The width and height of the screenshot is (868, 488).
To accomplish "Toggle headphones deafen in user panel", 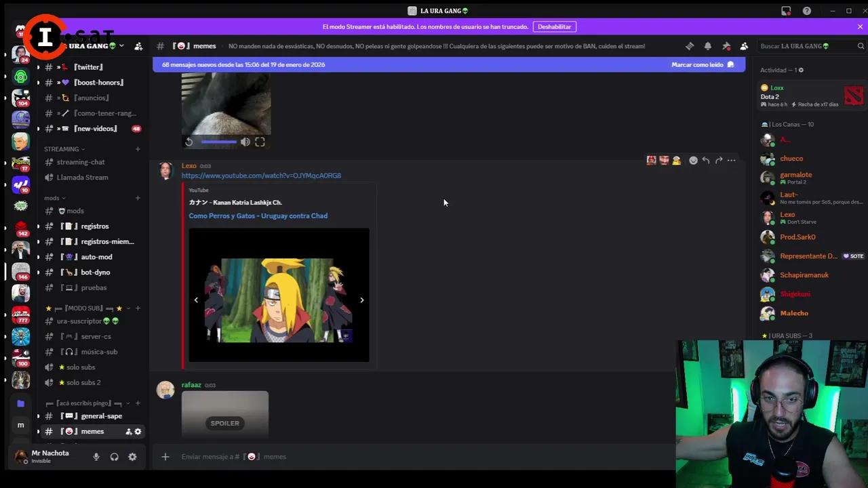I will 114,457.
